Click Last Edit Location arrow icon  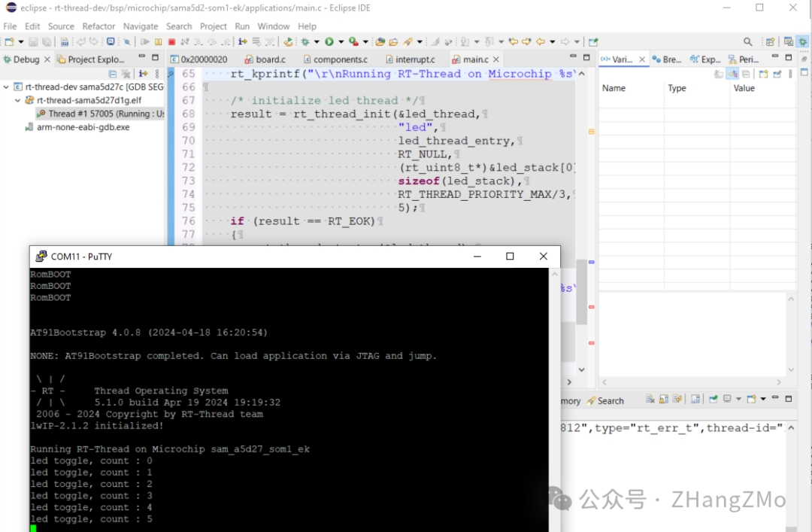[514, 41]
